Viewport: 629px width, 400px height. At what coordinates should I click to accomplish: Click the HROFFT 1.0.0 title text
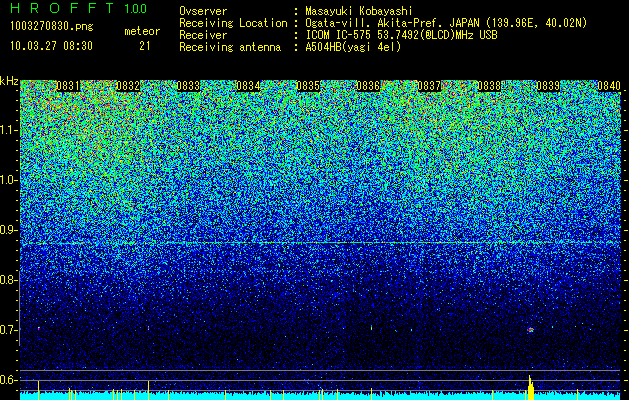(x=79, y=8)
